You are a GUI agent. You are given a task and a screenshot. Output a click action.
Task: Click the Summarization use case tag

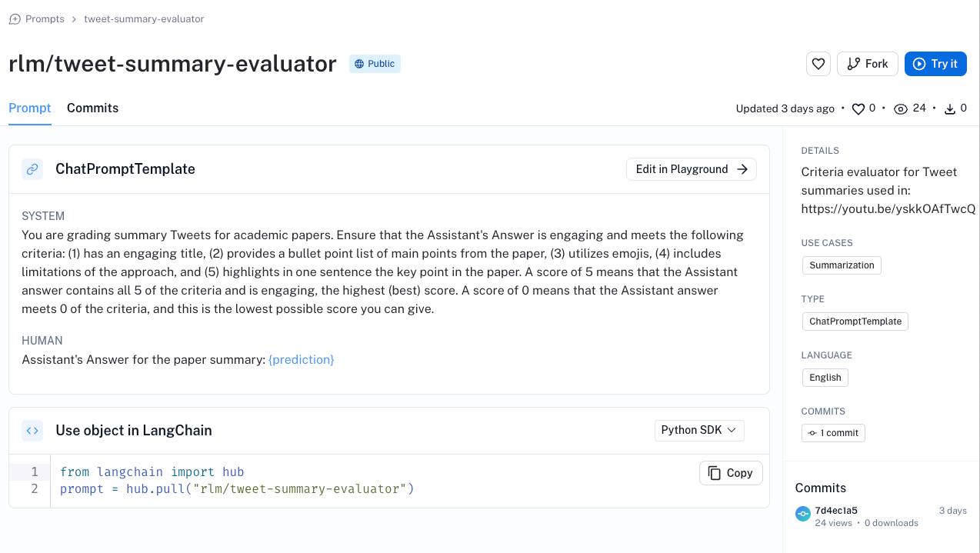click(841, 265)
